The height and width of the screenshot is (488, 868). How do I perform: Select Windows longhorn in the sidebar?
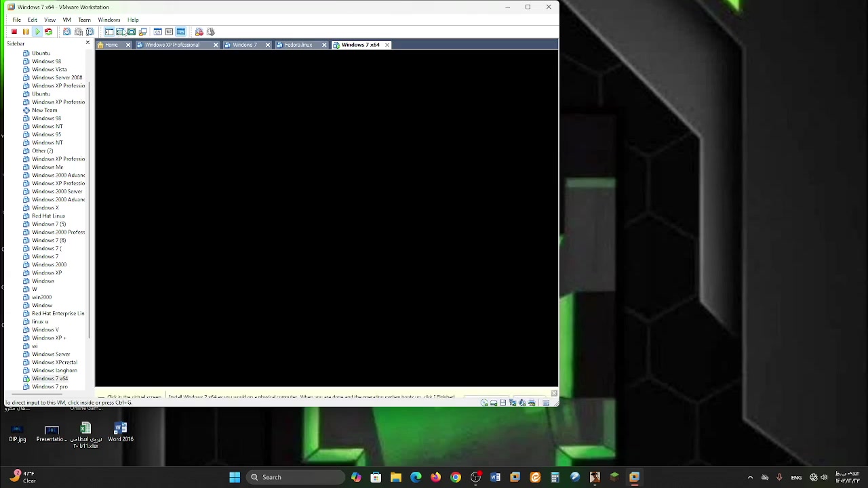click(54, 370)
